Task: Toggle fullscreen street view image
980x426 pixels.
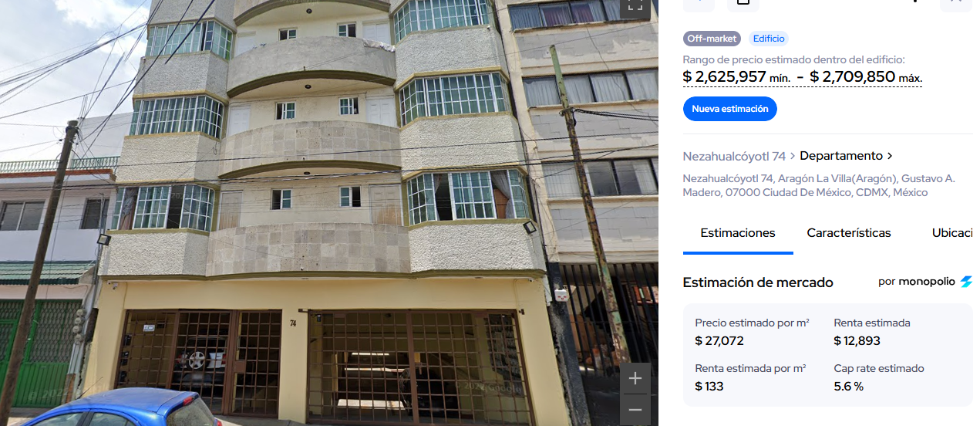Action: click(634, 5)
